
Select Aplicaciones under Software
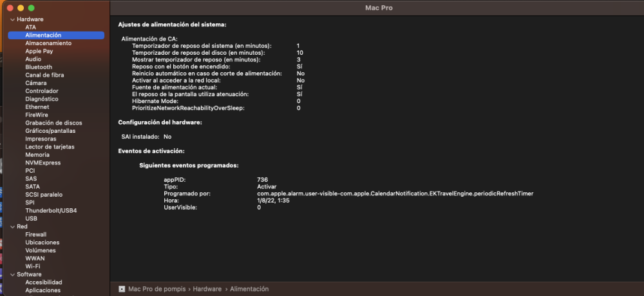coord(43,290)
